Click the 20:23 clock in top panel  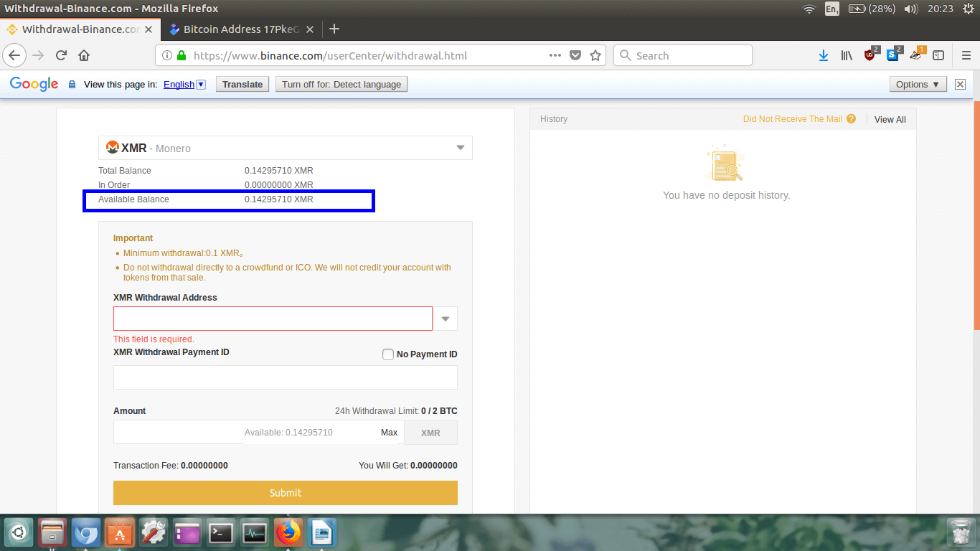coord(941,9)
